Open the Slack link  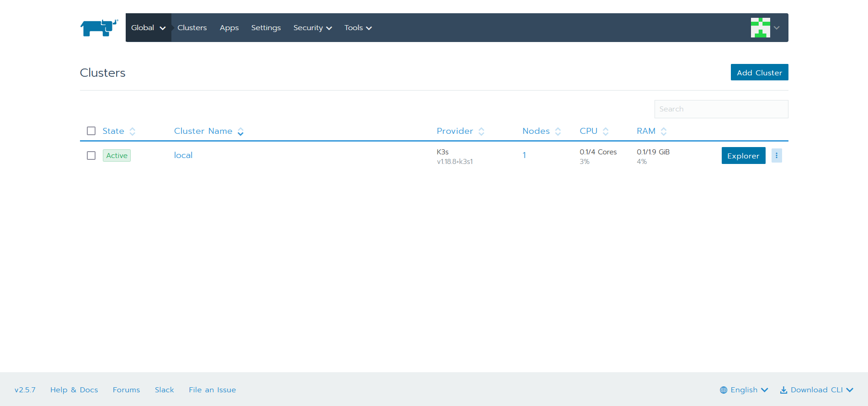164,390
